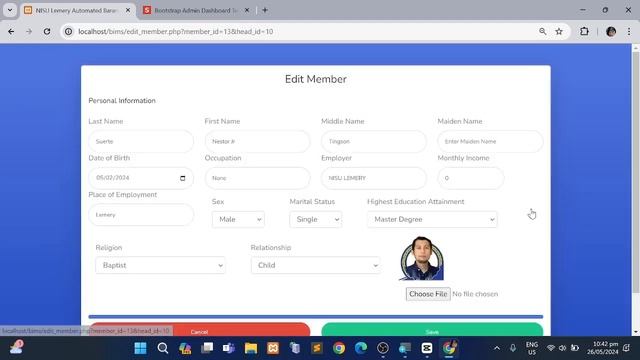Screen dimensions: 640x360
Task: Edit the Occupation field
Action: pyautogui.click(x=257, y=178)
